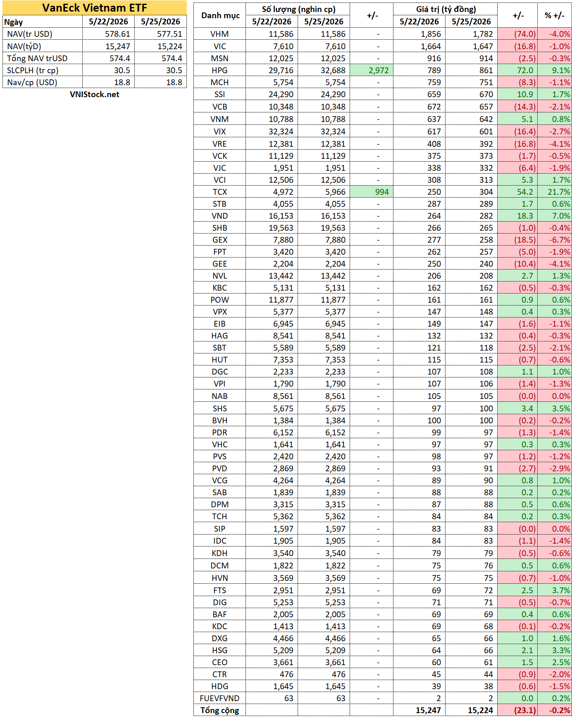Click the VanEck Vietnam ETF title cell

click(95, 8)
